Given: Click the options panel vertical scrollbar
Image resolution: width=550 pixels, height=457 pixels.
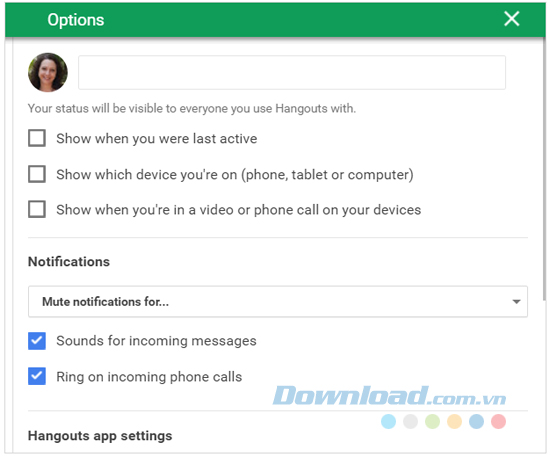Looking at the screenshot, I should point(544,168).
